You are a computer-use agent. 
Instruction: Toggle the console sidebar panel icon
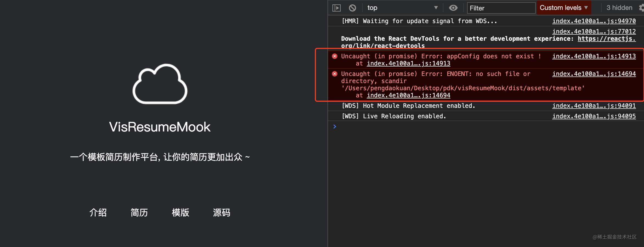336,8
